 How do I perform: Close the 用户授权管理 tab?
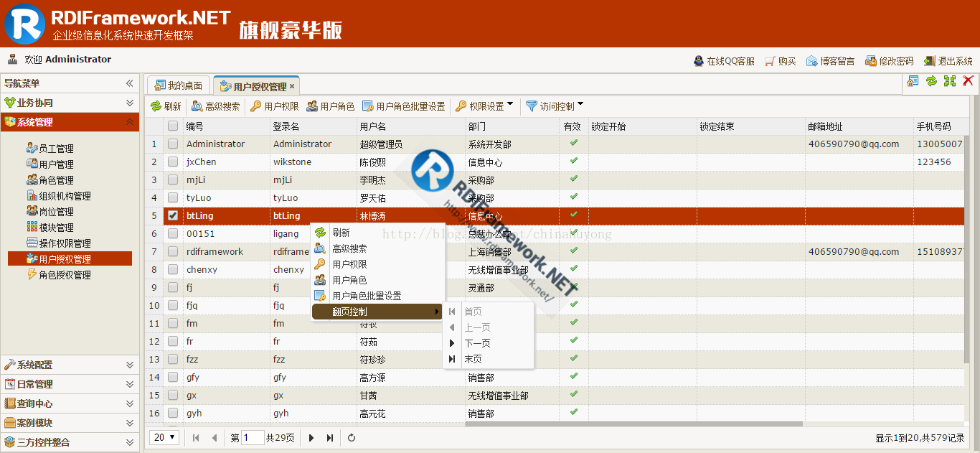(292, 86)
